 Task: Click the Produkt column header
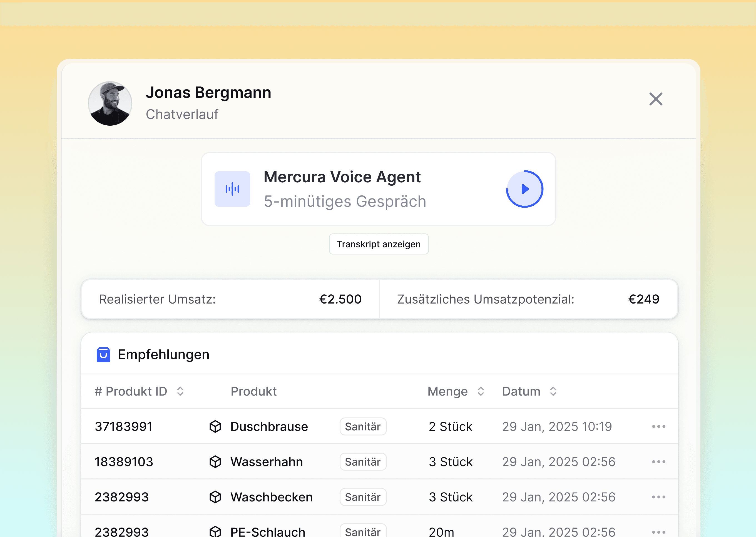253,391
